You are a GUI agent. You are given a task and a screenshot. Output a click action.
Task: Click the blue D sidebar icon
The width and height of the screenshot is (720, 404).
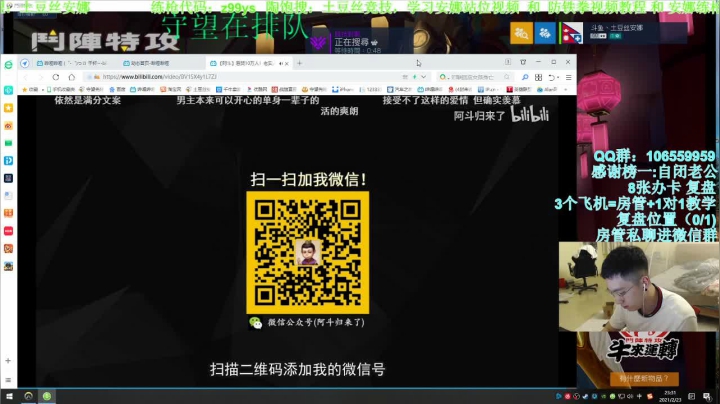coord(8,161)
